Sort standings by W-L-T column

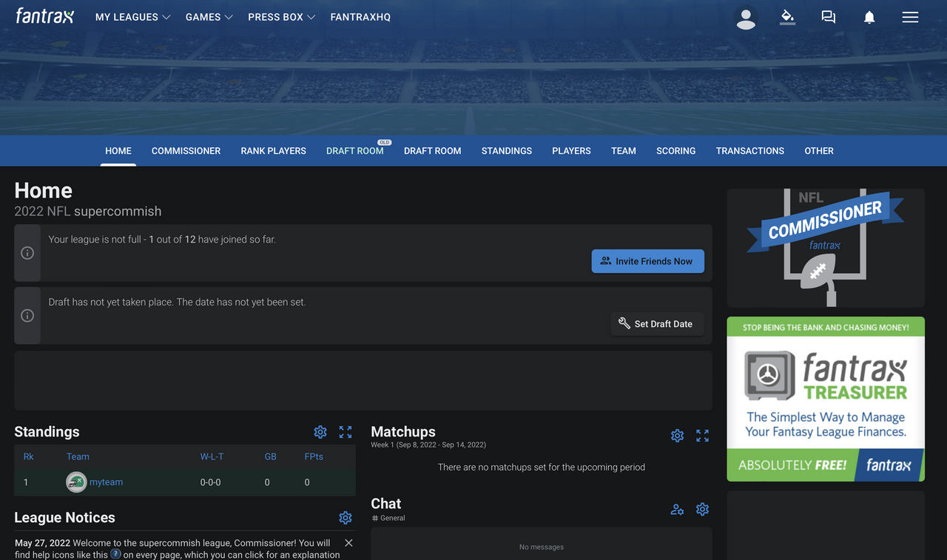210,456
